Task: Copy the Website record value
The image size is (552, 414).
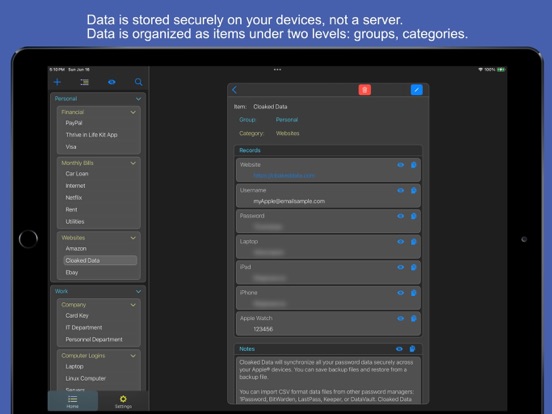Action: coord(414,165)
